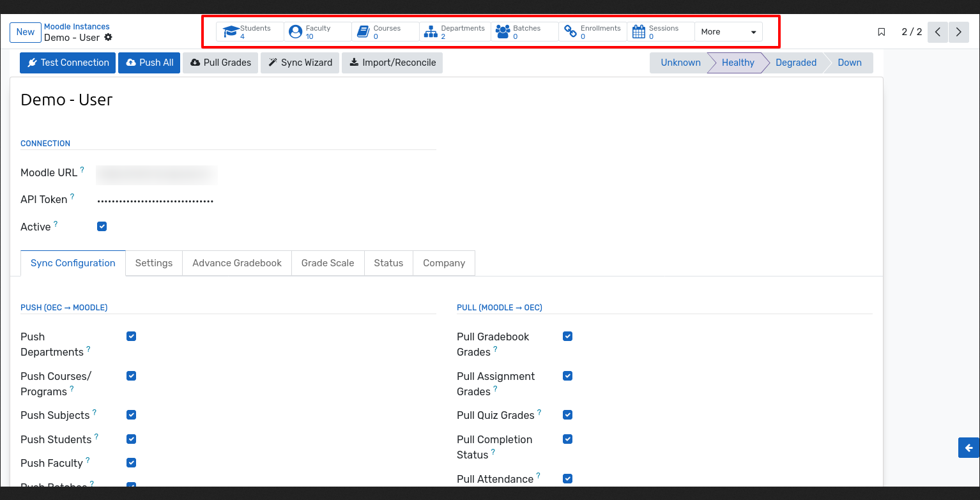Toggle the Pull Completion Status checkbox

[x=567, y=439]
